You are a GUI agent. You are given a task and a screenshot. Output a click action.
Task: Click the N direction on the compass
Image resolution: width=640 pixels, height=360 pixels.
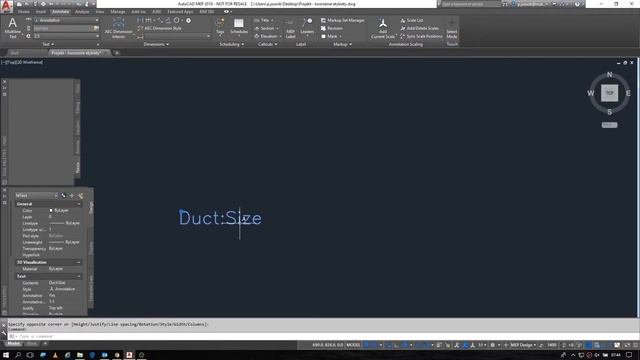609,75
